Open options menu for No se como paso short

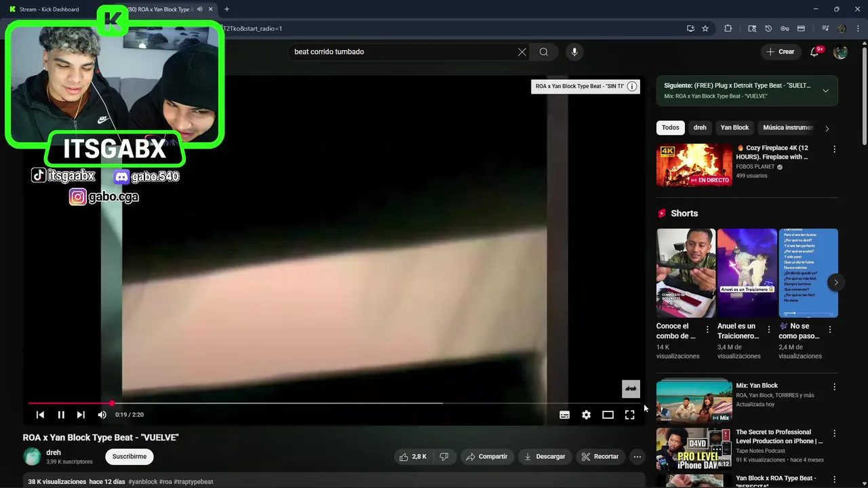pyautogui.click(x=829, y=329)
